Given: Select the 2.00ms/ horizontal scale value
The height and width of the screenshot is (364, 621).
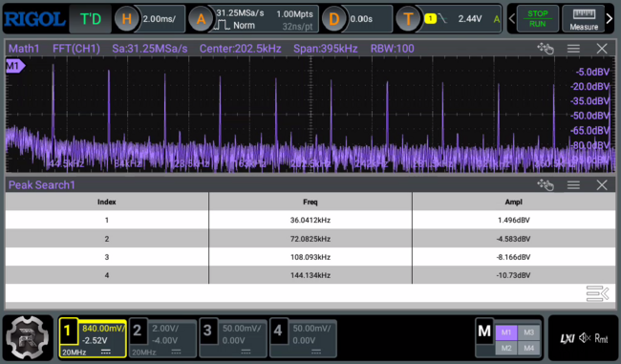Looking at the screenshot, I should 160,18.
